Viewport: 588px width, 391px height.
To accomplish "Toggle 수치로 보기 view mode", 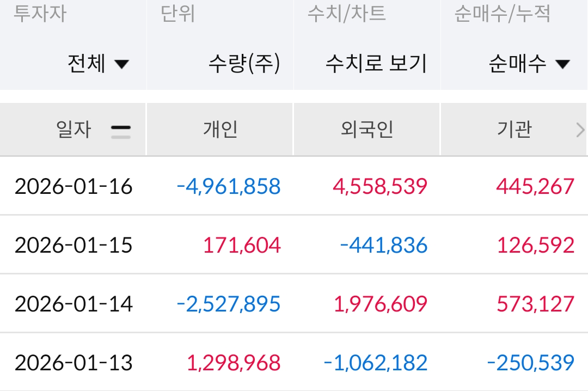I will point(376,64).
